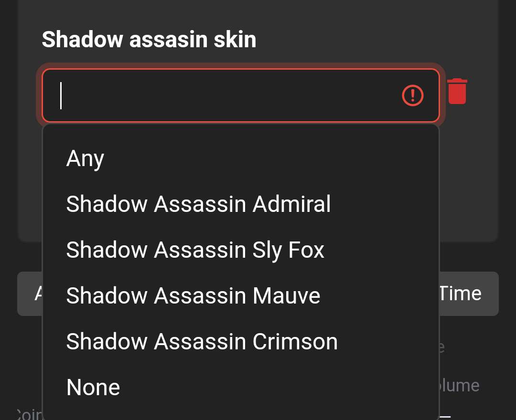Click the Shadow assasin skin heading
This screenshot has height=420, width=516.
click(149, 40)
